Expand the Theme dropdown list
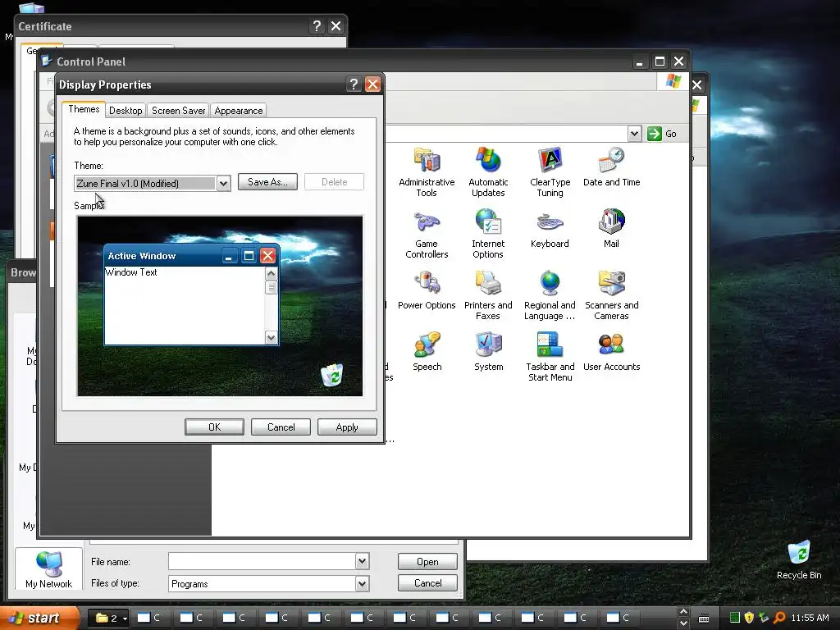The height and width of the screenshot is (630, 840). tap(223, 183)
